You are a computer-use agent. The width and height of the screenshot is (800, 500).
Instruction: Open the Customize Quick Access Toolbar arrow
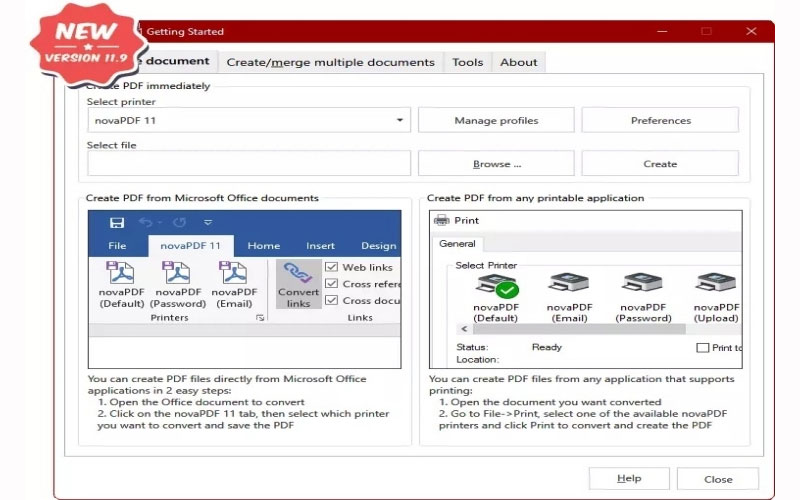[x=208, y=222]
